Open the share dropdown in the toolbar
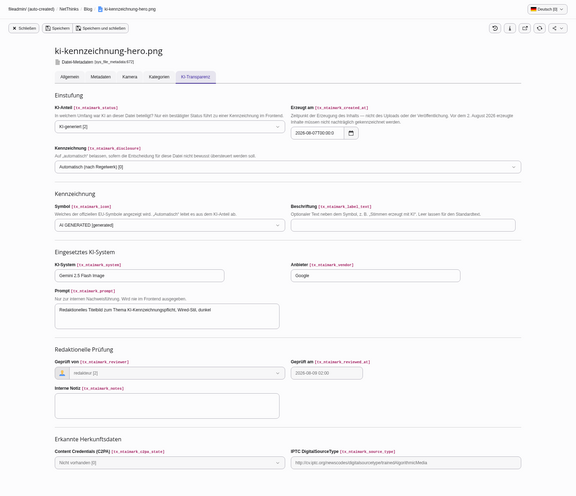Viewport: 576px width, 496px height. point(558,28)
